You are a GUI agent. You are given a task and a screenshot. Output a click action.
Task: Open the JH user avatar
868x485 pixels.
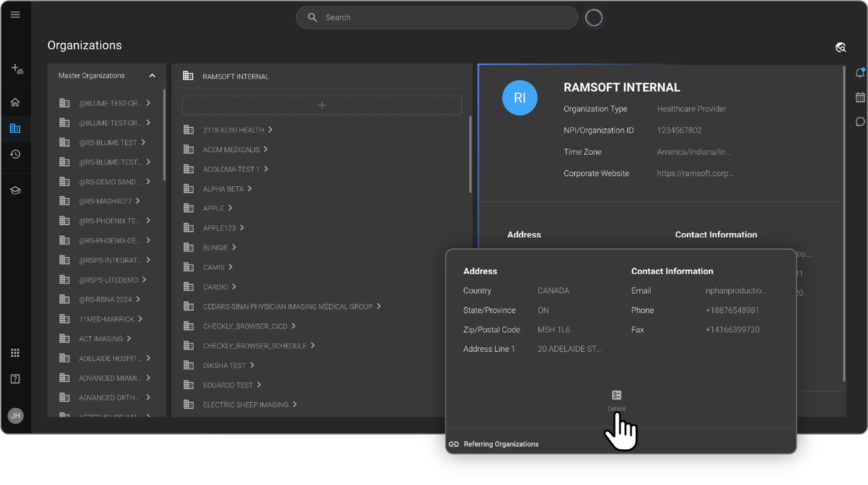pyautogui.click(x=15, y=416)
